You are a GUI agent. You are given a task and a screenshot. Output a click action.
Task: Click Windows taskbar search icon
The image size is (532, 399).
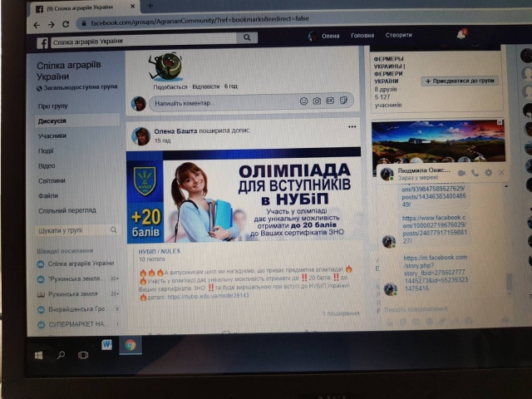pos(61,355)
